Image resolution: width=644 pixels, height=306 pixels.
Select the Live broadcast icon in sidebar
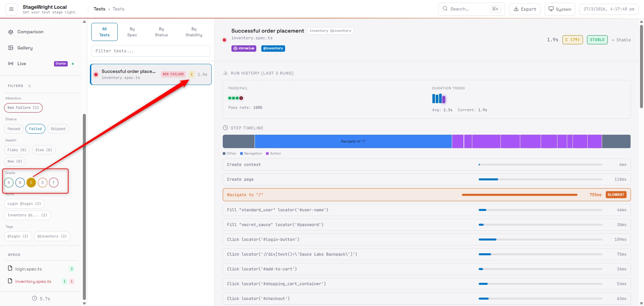tap(10, 63)
